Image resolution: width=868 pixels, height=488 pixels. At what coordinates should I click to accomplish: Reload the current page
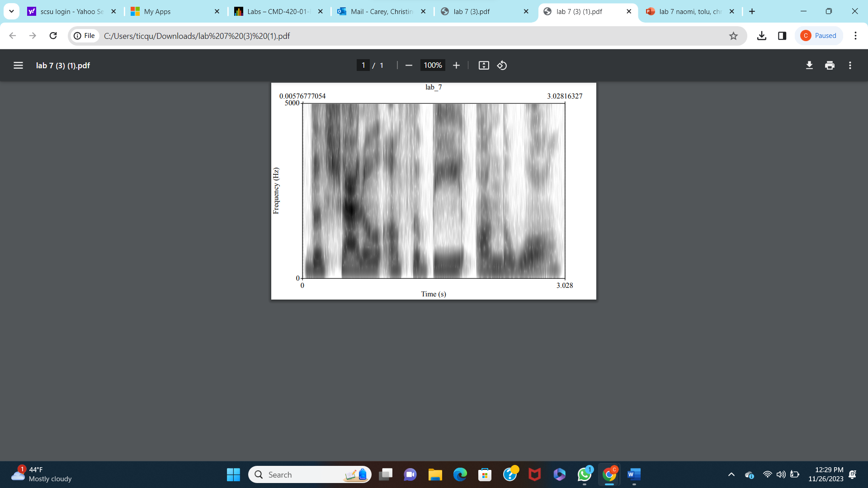(53, 35)
